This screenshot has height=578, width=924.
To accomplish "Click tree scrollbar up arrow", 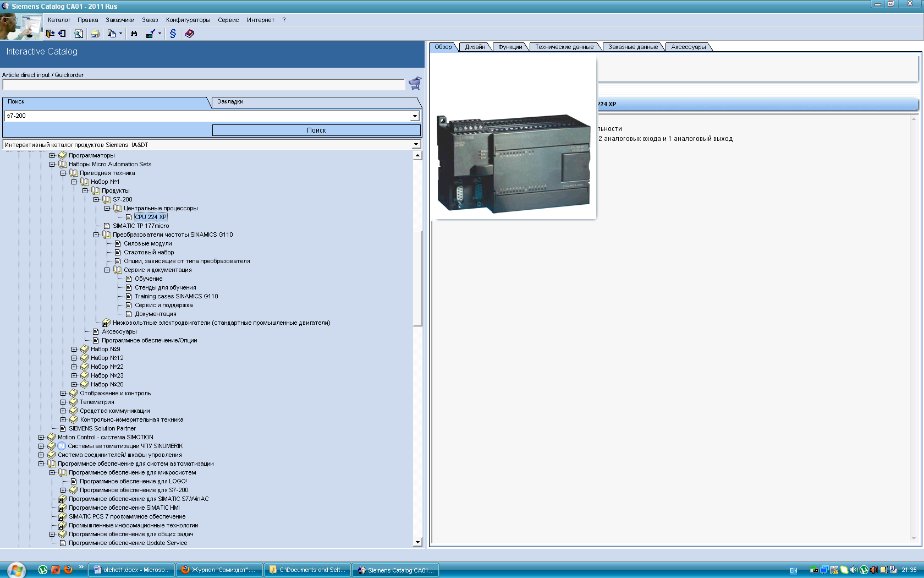I will (417, 155).
